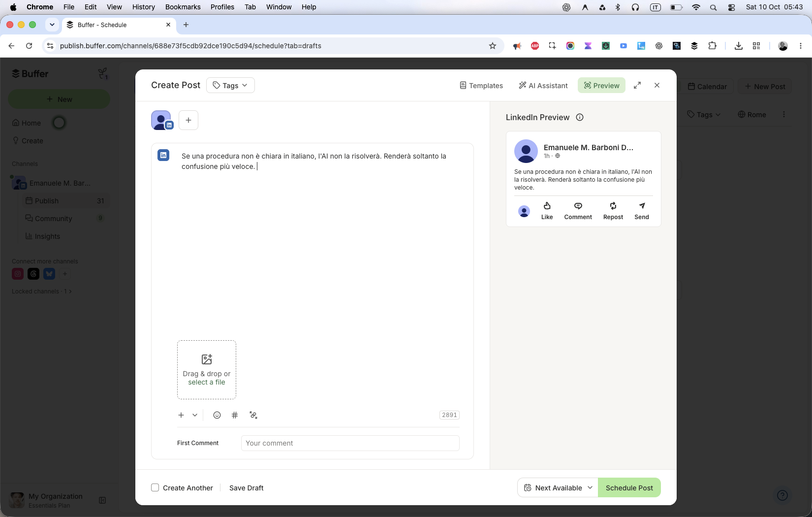Click into the post text editor
The height and width of the screenshot is (517, 812).
(x=320, y=241)
